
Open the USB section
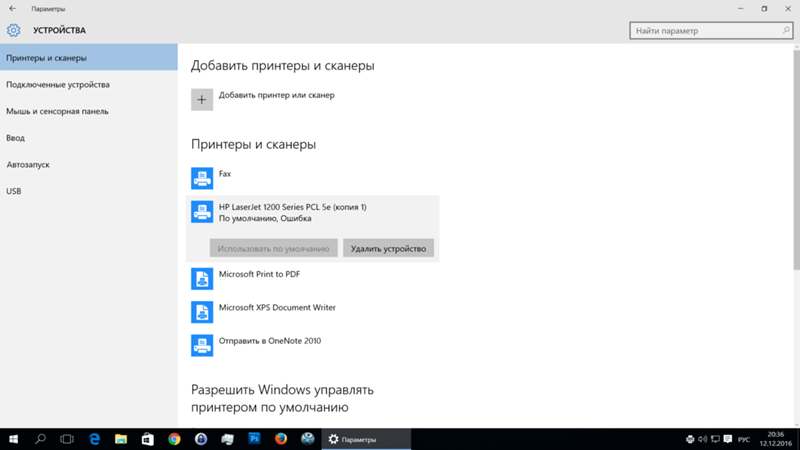(89, 191)
